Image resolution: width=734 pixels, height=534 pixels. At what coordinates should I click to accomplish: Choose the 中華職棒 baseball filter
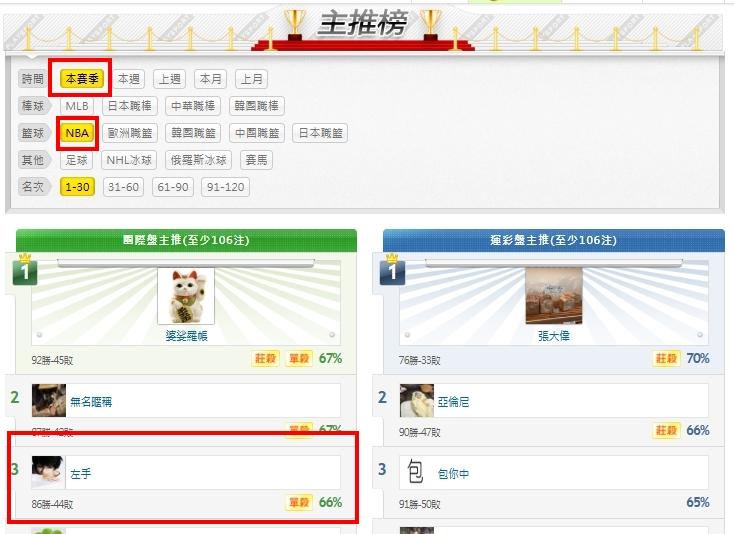193,106
